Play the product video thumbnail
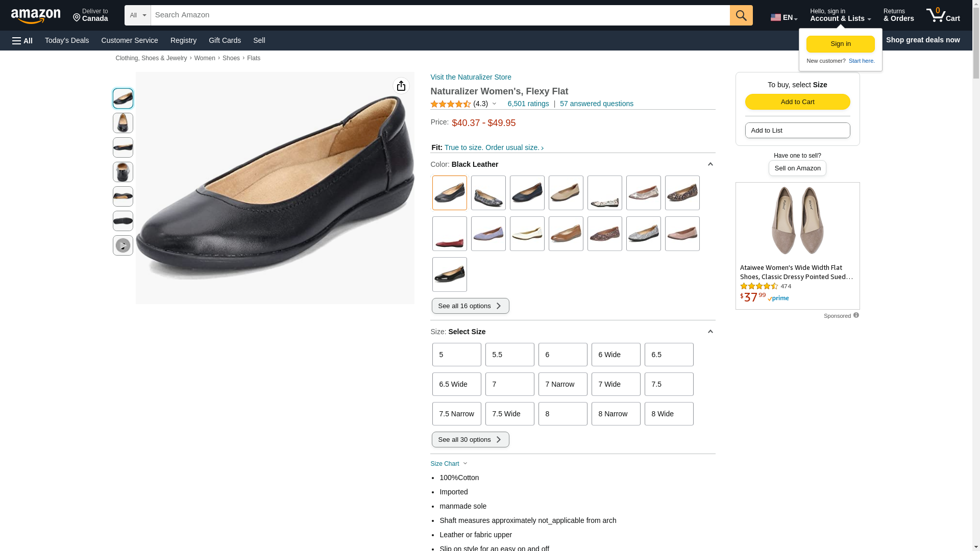Viewport: 980px width, 551px height. pos(123,245)
